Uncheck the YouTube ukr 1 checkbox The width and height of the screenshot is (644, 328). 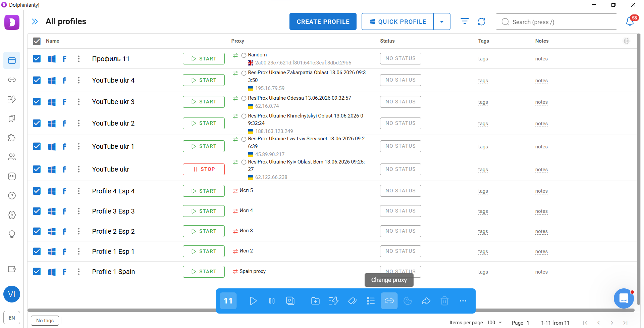[37, 146]
